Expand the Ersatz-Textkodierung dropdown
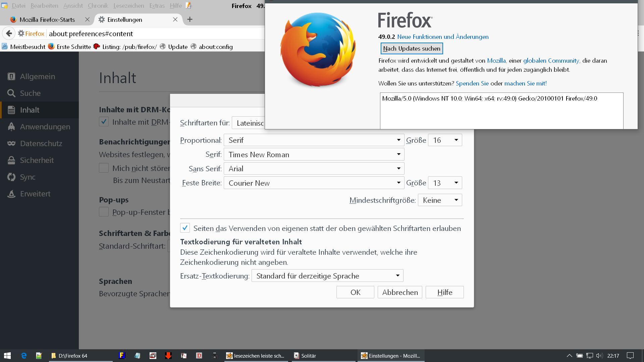Image resolution: width=644 pixels, height=362 pixels. pyautogui.click(x=327, y=276)
